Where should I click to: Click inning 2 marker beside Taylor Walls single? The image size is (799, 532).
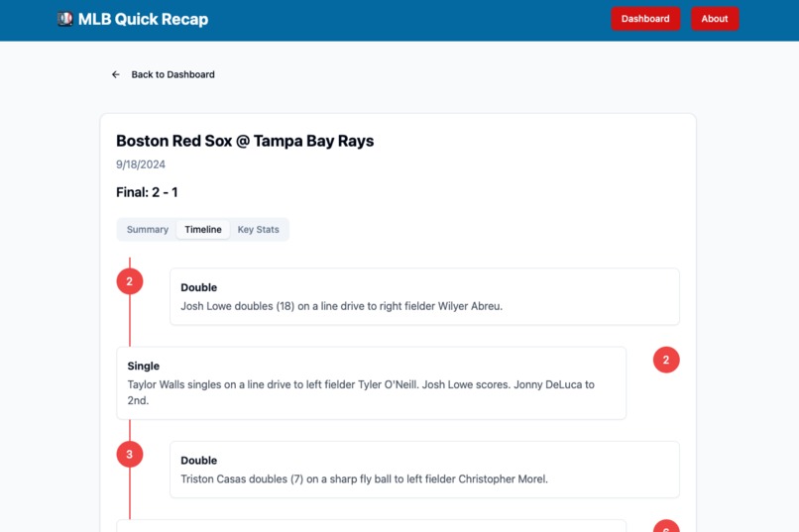pyautogui.click(x=666, y=360)
